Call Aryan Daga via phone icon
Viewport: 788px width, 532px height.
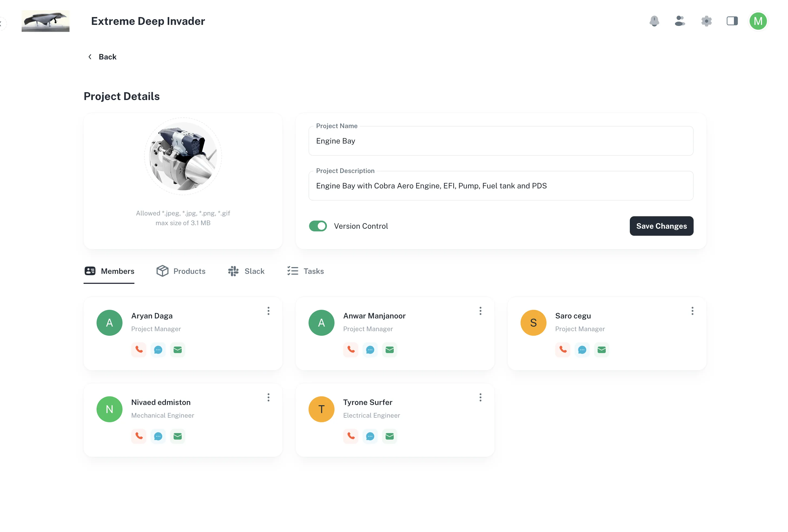click(139, 349)
